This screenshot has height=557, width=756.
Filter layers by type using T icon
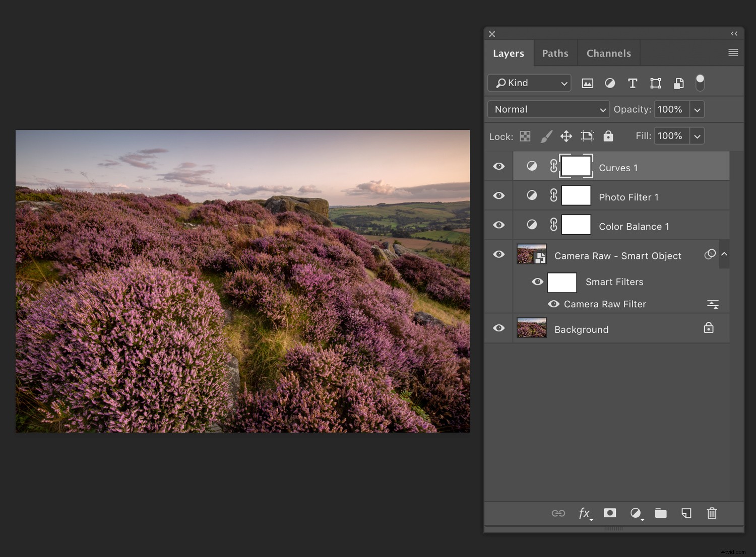coord(633,83)
